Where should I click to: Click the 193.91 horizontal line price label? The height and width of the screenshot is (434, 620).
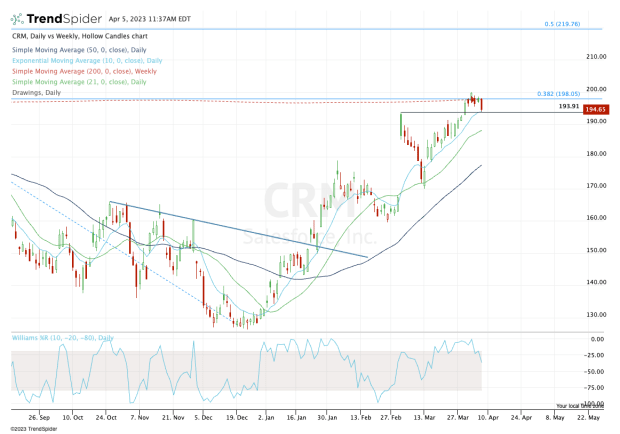(x=567, y=105)
